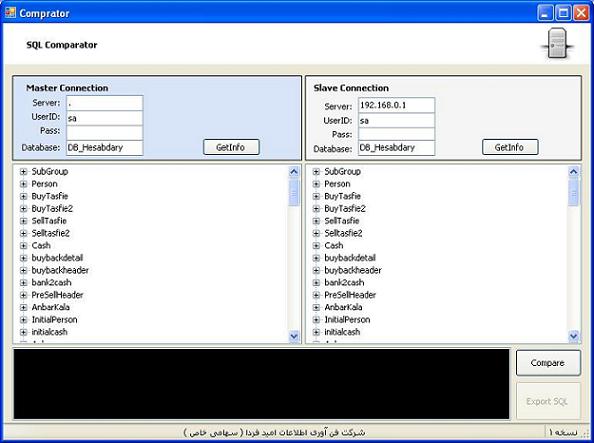Click slave tree scrollbar thumb
The width and height of the screenshot is (594, 443).
574,193
